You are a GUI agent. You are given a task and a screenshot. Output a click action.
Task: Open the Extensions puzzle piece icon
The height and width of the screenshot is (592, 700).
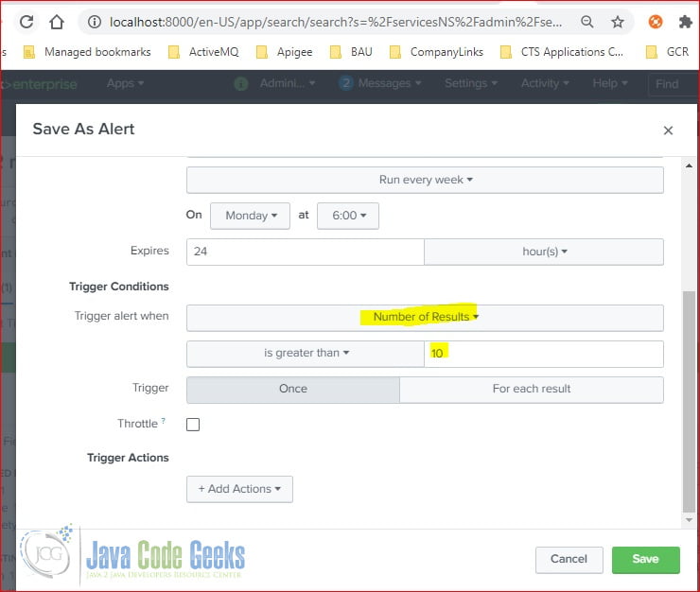click(685, 22)
